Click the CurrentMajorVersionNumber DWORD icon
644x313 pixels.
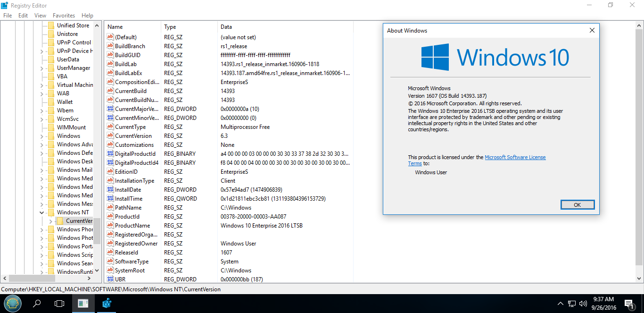pyautogui.click(x=110, y=109)
